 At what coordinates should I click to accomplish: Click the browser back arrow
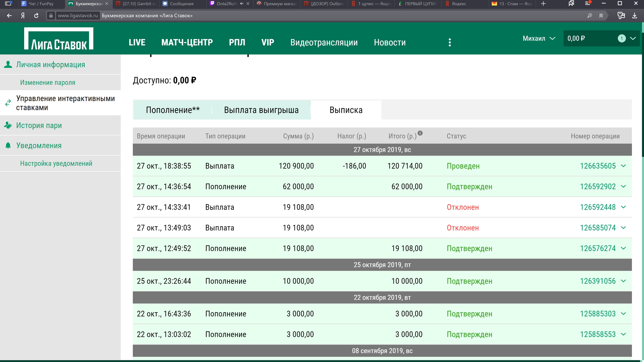9,16
